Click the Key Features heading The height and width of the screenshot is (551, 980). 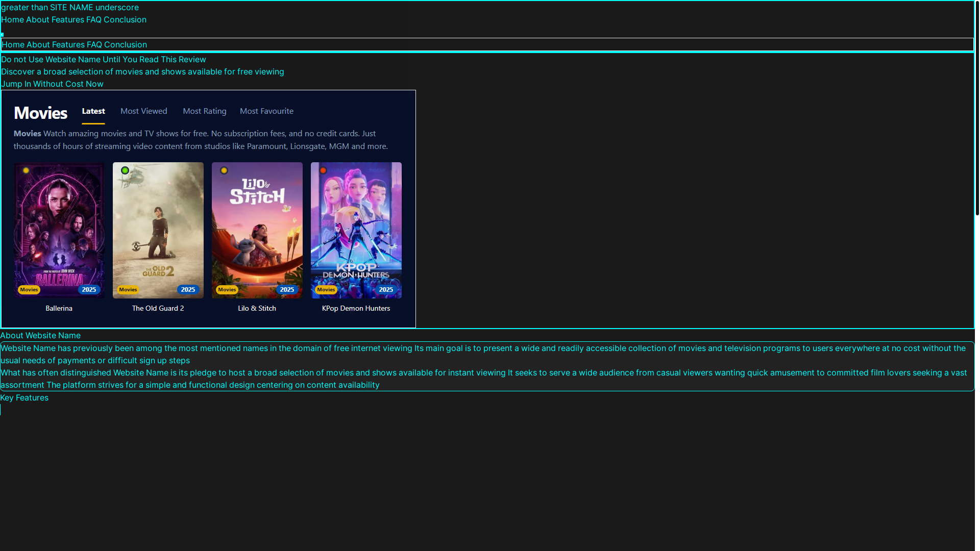(24, 397)
